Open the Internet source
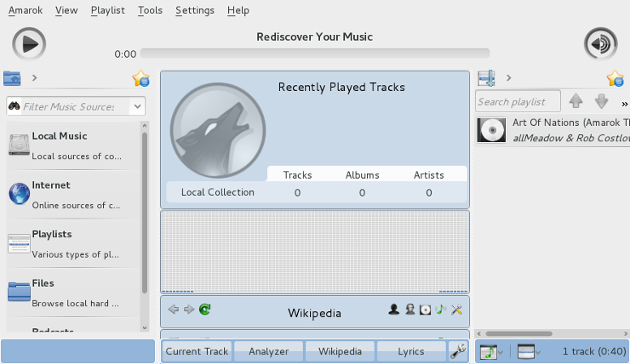The image size is (630, 364). (73, 195)
